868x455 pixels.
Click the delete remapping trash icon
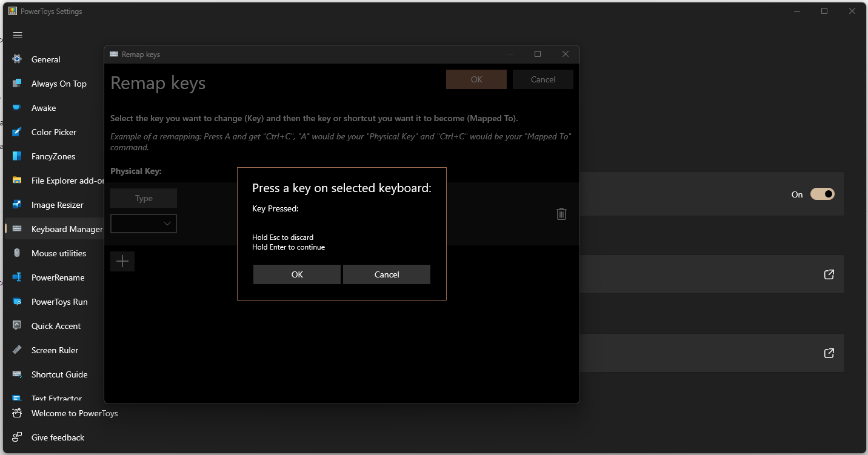(561, 213)
